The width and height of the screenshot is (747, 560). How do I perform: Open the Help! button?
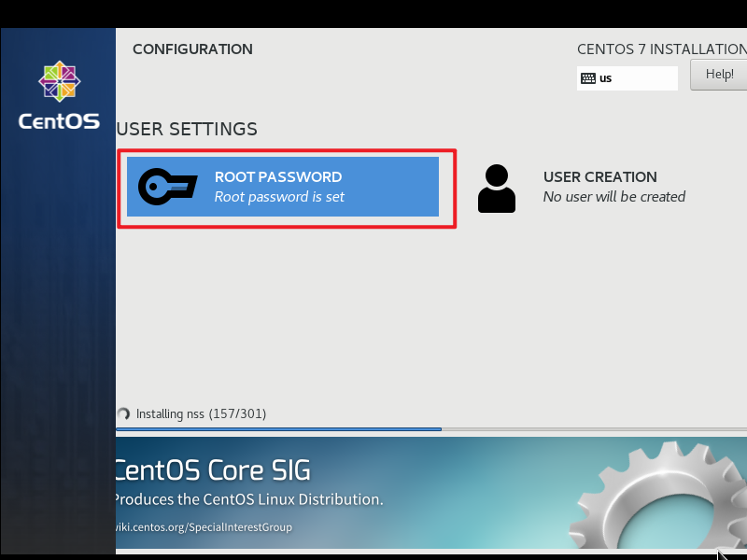(x=718, y=75)
